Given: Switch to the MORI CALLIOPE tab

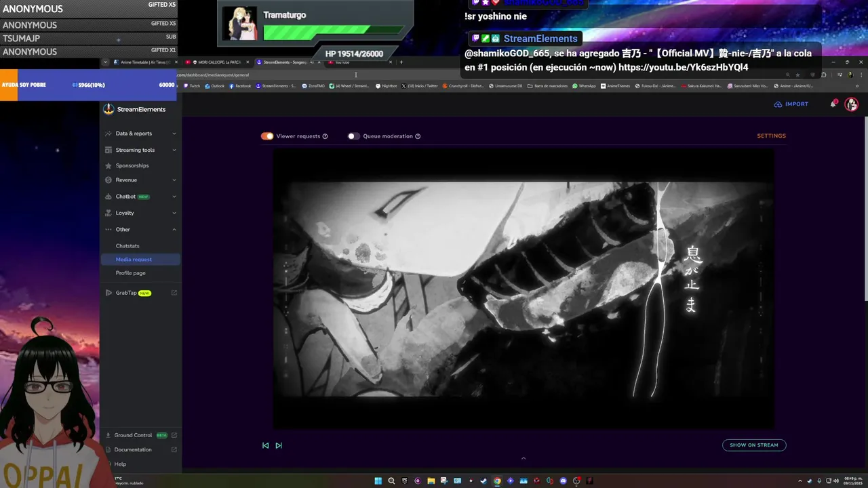Looking at the screenshot, I should tap(217, 62).
